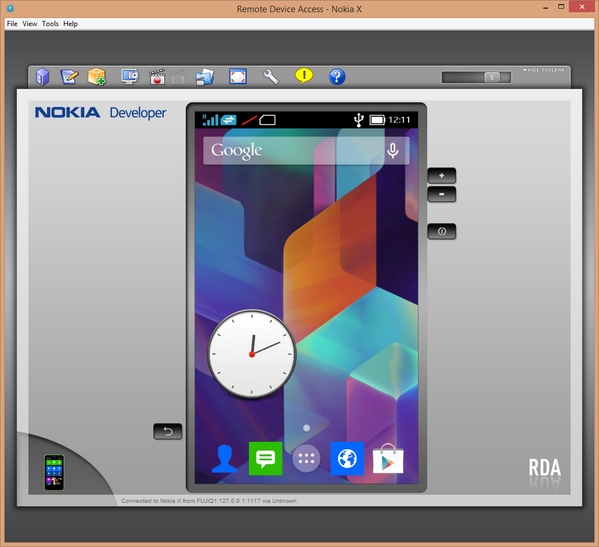Start video recording with clapperboard icon

click(x=157, y=76)
